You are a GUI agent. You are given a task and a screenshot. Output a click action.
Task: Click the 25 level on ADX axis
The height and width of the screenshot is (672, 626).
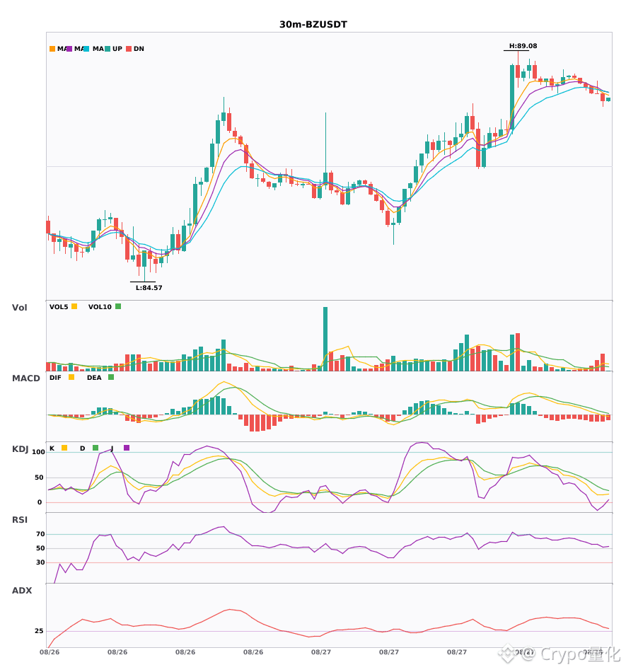click(x=39, y=631)
